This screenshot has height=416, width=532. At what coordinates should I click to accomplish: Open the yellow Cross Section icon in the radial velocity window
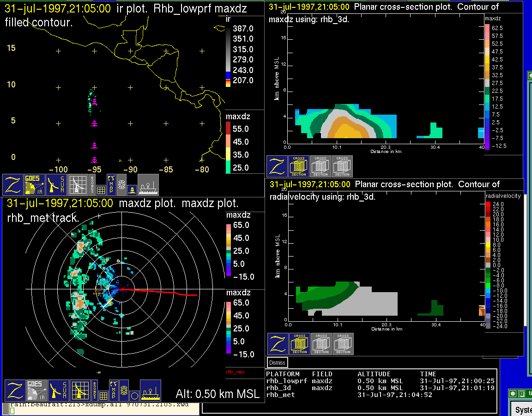pyautogui.click(x=300, y=344)
